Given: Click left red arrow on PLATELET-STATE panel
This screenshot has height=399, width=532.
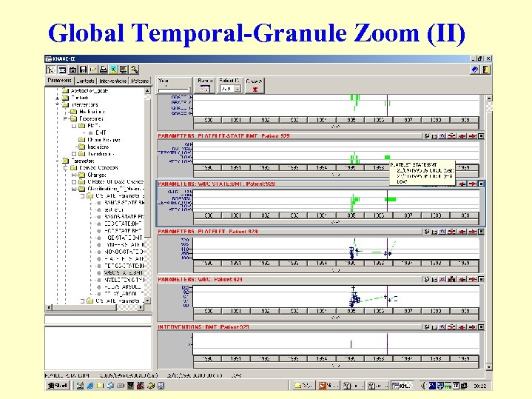Looking at the screenshot, I should tap(462, 136).
